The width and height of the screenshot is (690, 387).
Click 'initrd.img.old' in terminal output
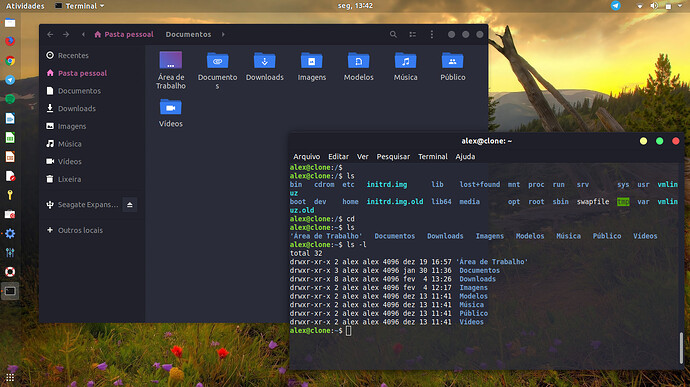(395, 202)
